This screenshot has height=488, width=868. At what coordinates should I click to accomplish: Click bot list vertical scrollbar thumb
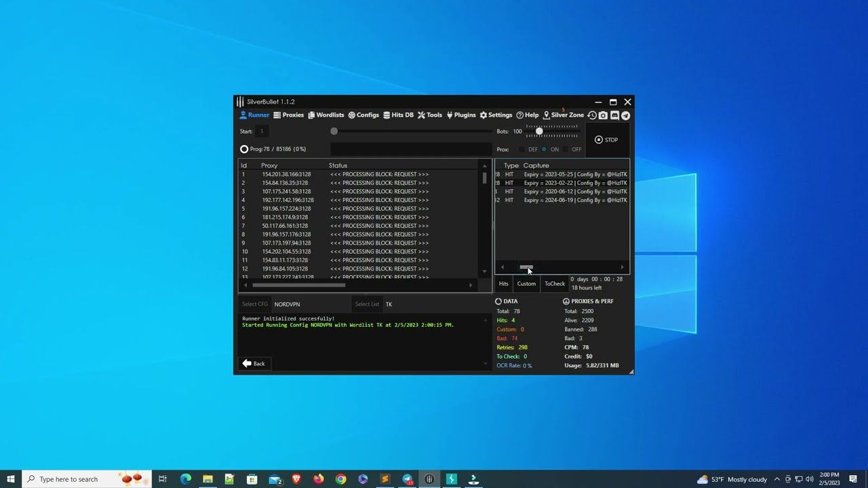click(x=484, y=178)
